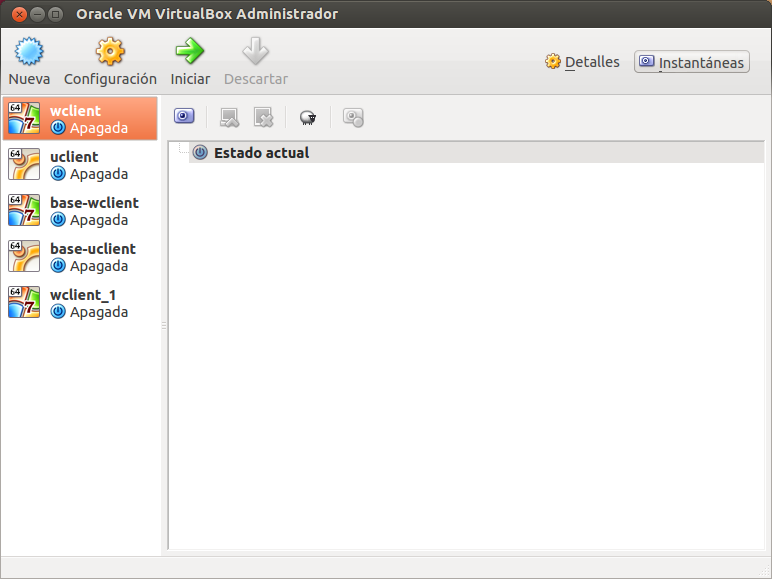Maximize the VirtualBox Administrador window
The width and height of the screenshot is (772, 579).
pos(56,14)
